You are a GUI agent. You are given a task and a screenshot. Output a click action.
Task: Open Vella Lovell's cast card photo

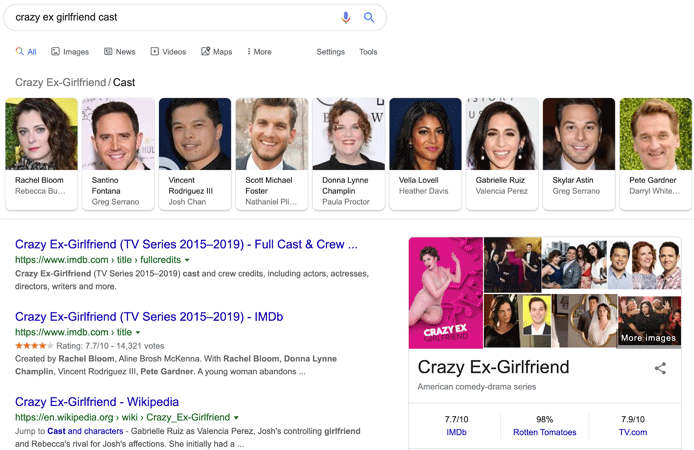(x=425, y=134)
